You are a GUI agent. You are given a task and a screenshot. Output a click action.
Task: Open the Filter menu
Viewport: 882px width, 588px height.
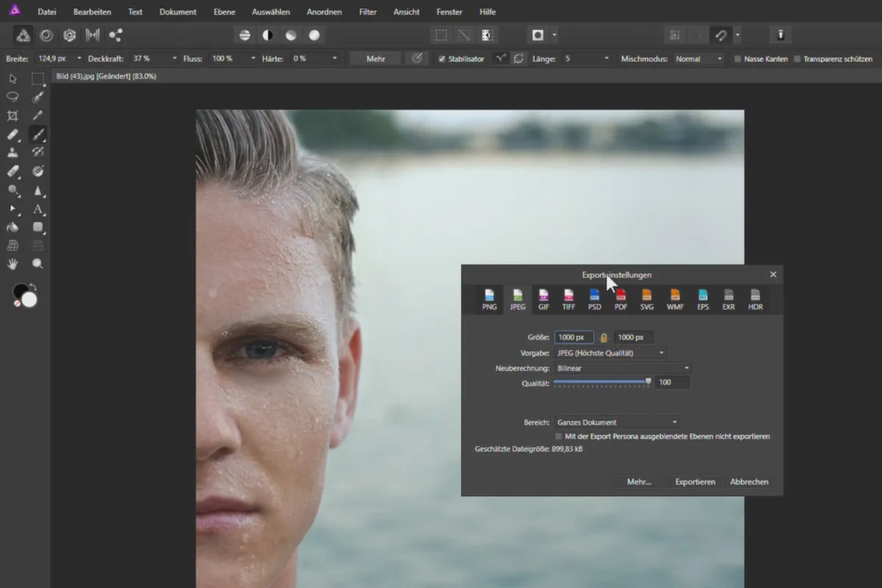(x=367, y=12)
